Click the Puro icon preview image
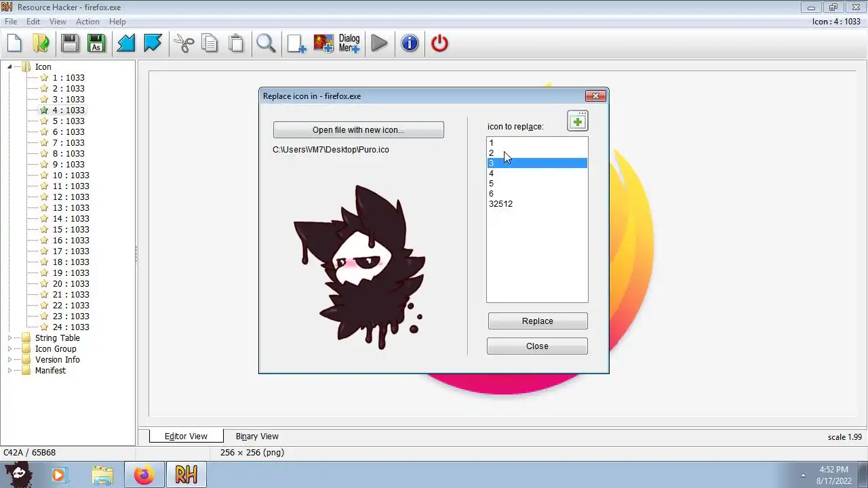 click(x=360, y=267)
